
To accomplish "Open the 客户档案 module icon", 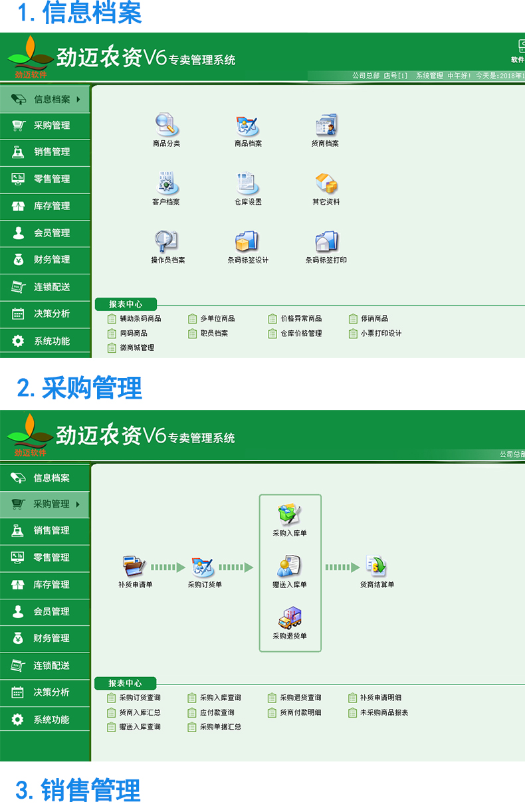I will 166,188.
